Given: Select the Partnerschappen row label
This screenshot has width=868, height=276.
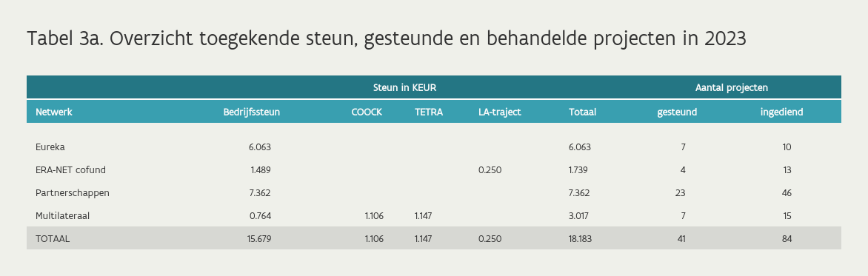Looking at the screenshot, I should [x=73, y=193].
